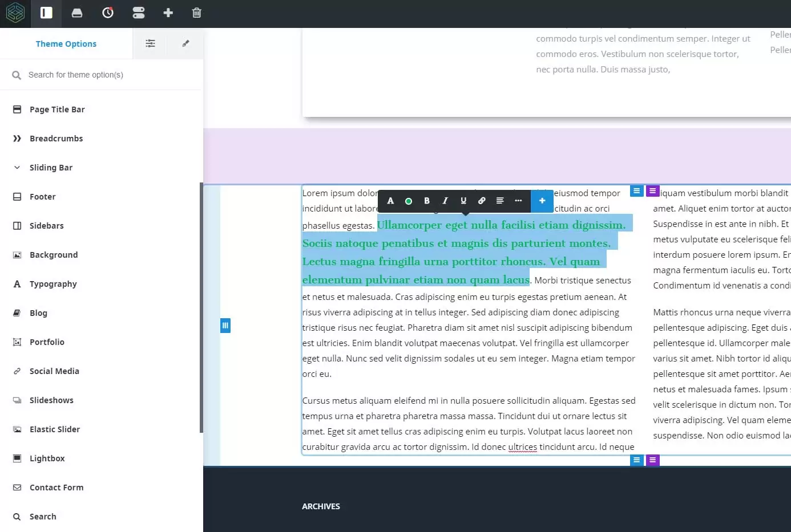Viewport: 791px width, 532px height.
Task: Toggle bold formatting in the text toolbar
Action: pyautogui.click(x=426, y=201)
